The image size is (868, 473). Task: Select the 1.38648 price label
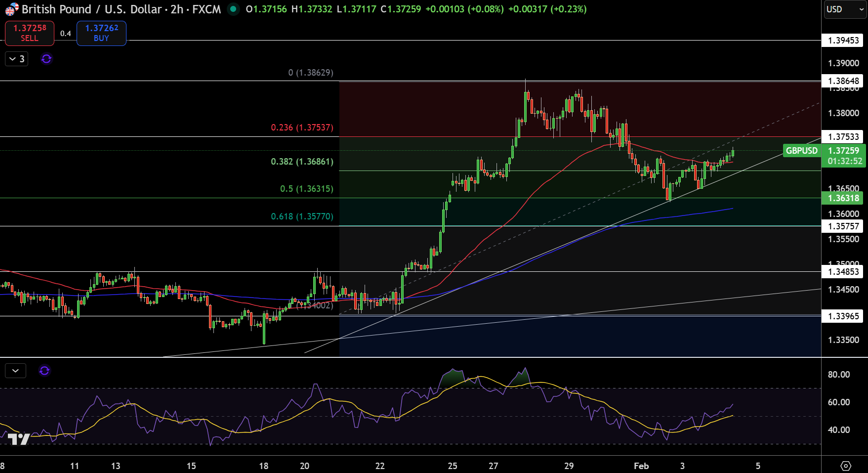click(x=843, y=81)
